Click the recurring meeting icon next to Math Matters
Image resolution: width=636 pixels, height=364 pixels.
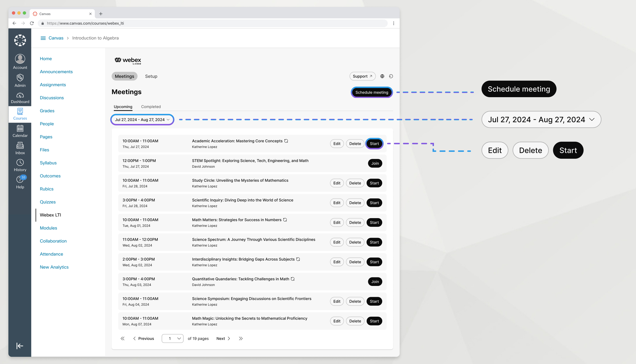coord(285,220)
